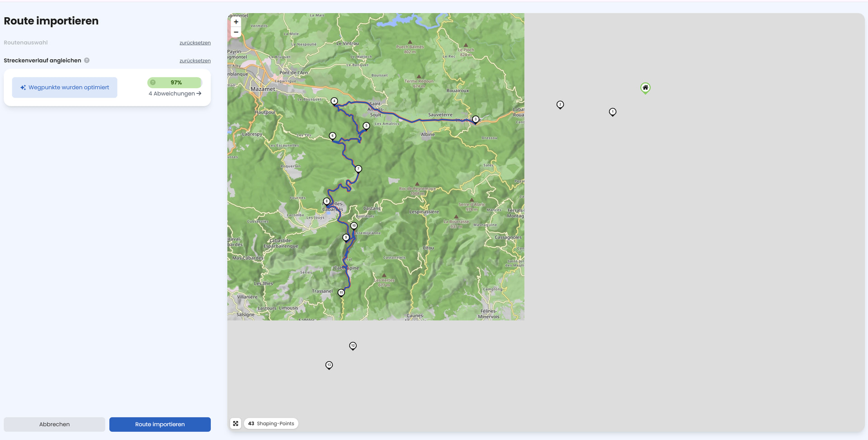
Task: Expand the Routenauswahl section
Action: coord(26,42)
